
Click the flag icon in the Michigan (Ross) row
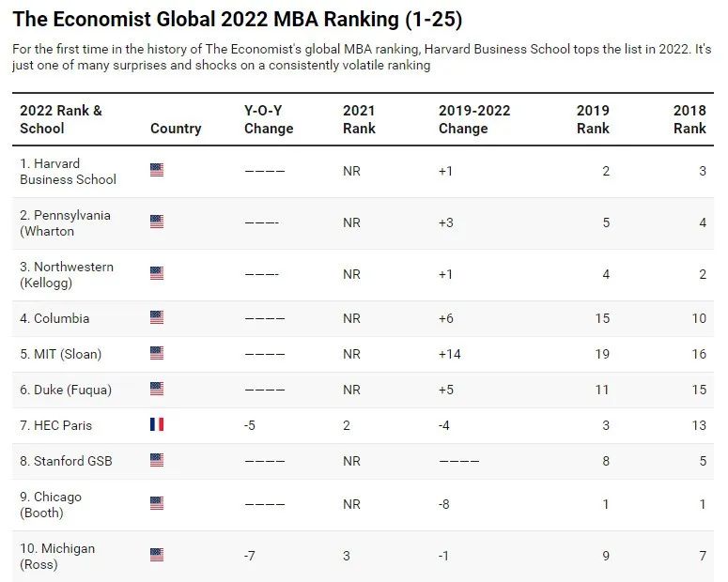[x=157, y=556]
